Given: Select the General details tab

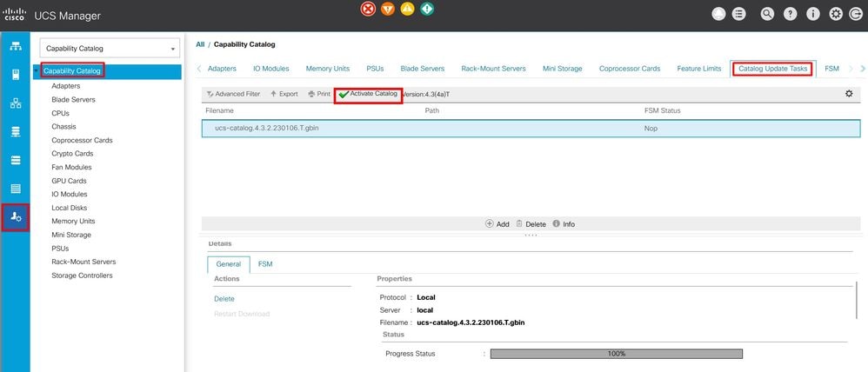Looking at the screenshot, I should [229, 264].
